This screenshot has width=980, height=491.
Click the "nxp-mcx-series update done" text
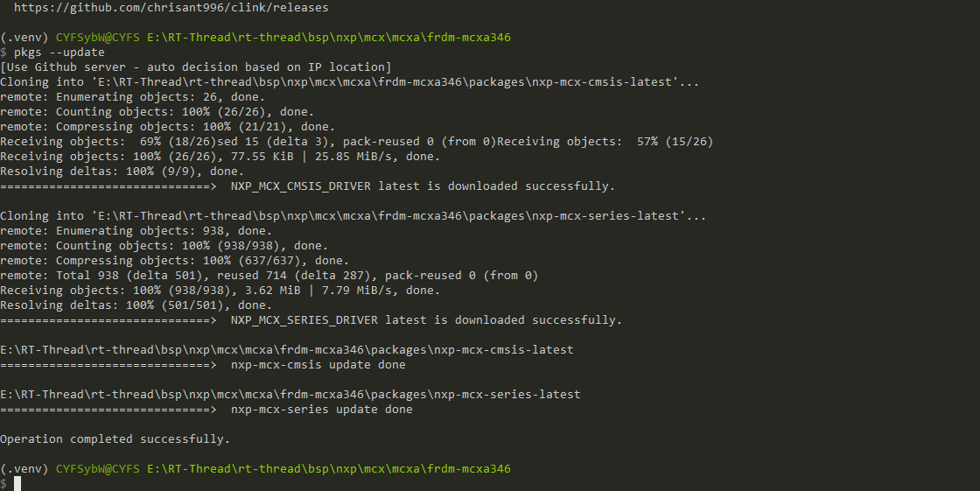[x=321, y=409]
